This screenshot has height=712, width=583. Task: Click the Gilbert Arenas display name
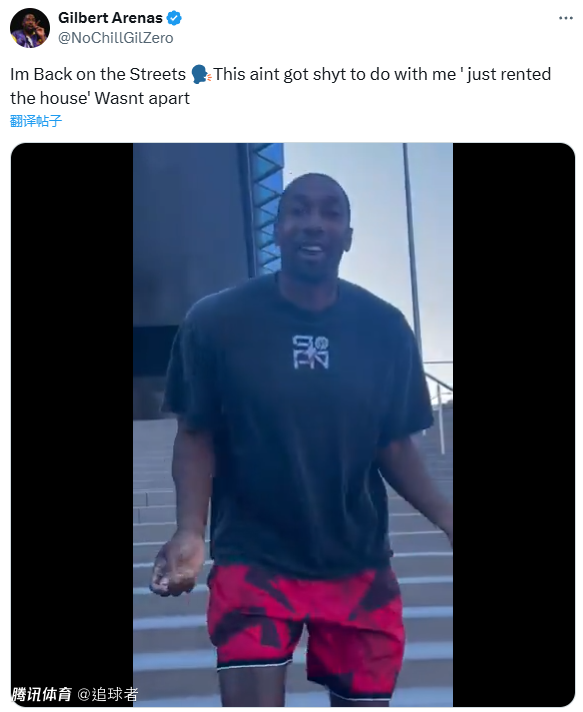pos(110,18)
